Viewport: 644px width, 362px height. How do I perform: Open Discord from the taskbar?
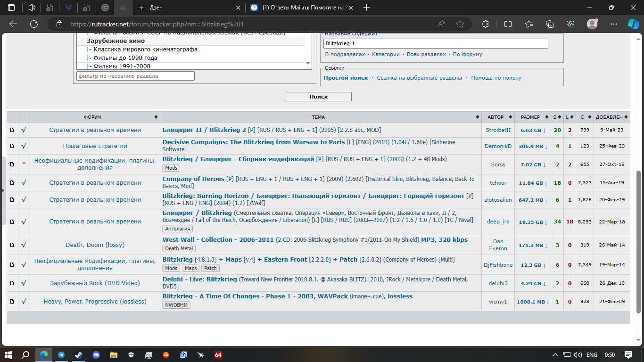click(96, 354)
